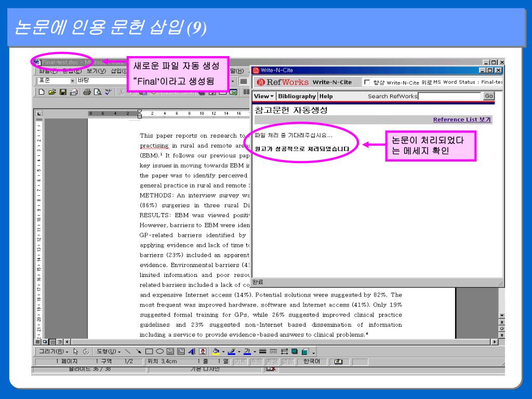Open the 삽입(I) menu in Word
Screen dimensions: 532x399
point(119,71)
